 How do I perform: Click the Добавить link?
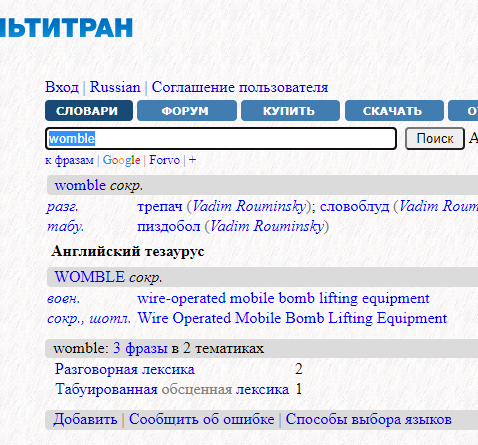point(85,420)
